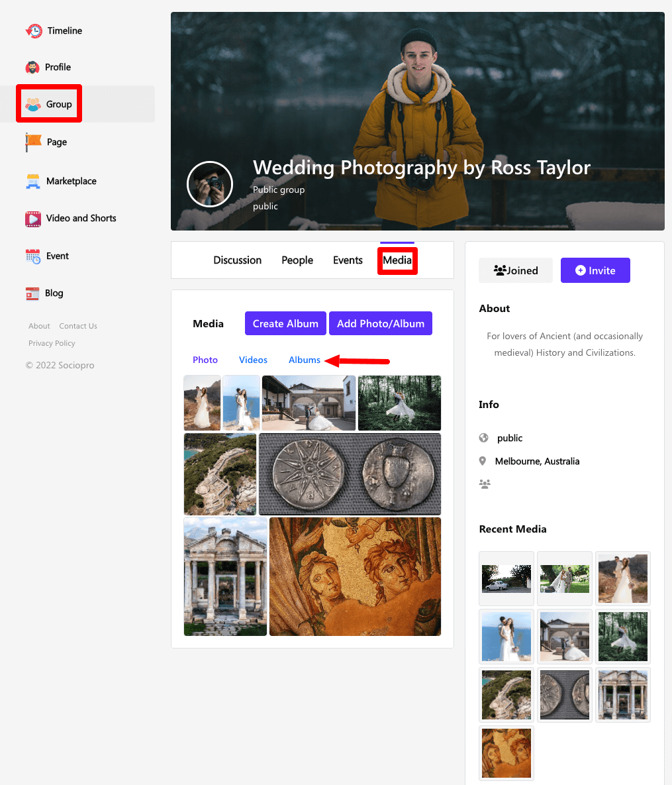This screenshot has height=785, width=672.
Task: Open Profile via its avatar icon
Action: click(x=32, y=68)
